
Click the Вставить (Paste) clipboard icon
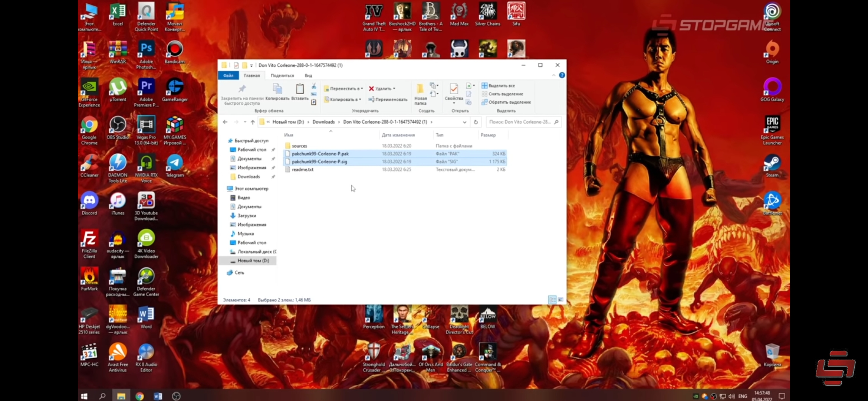pos(300,89)
